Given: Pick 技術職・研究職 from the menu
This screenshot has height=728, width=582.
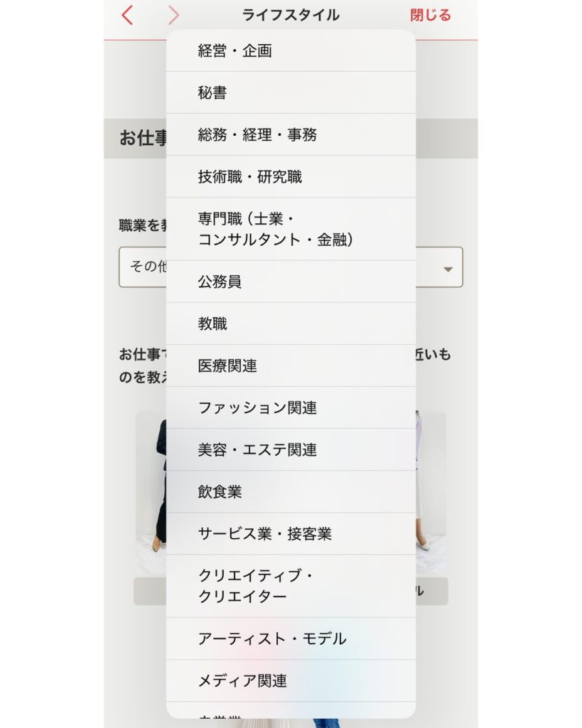Looking at the screenshot, I should point(291,176).
